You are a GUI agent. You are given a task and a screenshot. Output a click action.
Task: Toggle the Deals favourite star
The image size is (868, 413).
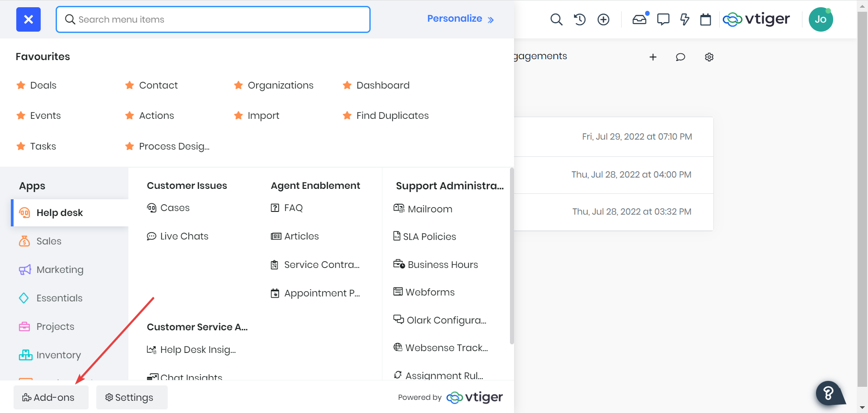point(21,85)
